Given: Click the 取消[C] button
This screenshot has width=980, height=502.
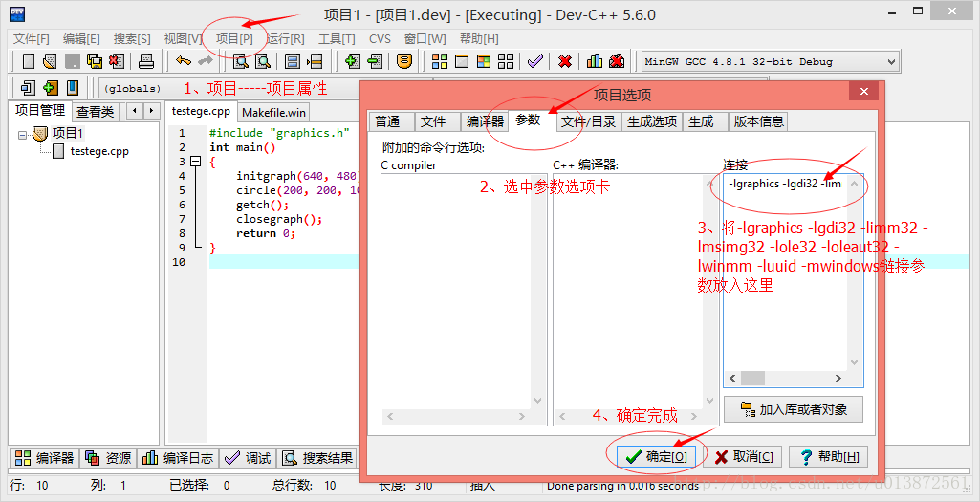Looking at the screenshot, I should pos(744,456).
